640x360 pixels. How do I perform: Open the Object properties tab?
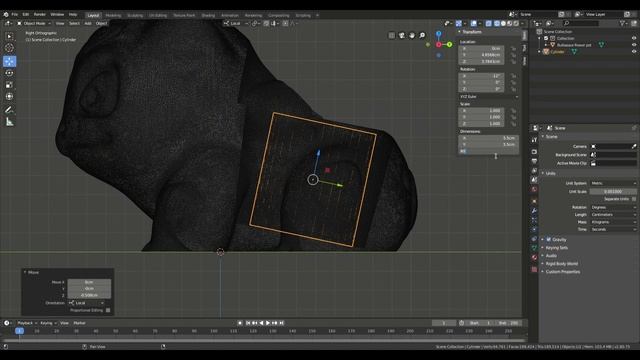point(534,201)
